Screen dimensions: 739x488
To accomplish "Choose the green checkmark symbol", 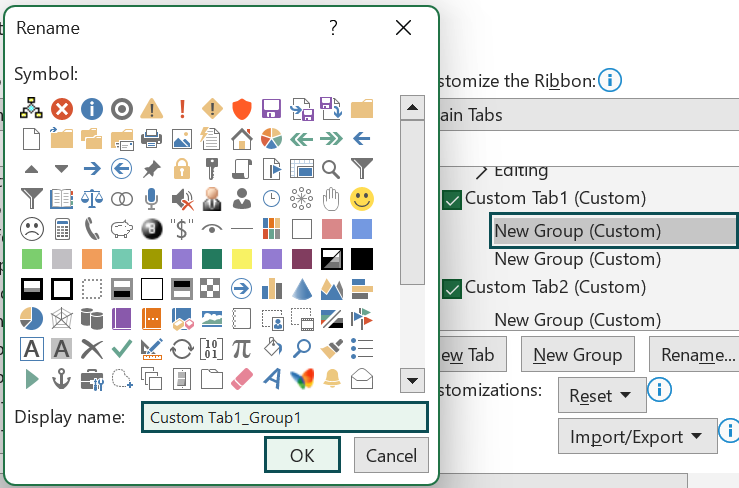I will click(x=122, y=349).
